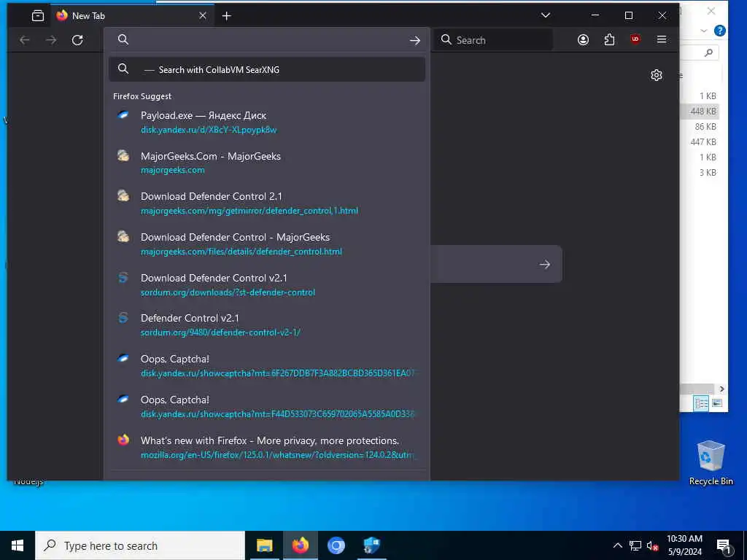Open Download Defender Control 2.1 suggestion
The width and height of the screenshot is (747, 560).
(267, 203)
